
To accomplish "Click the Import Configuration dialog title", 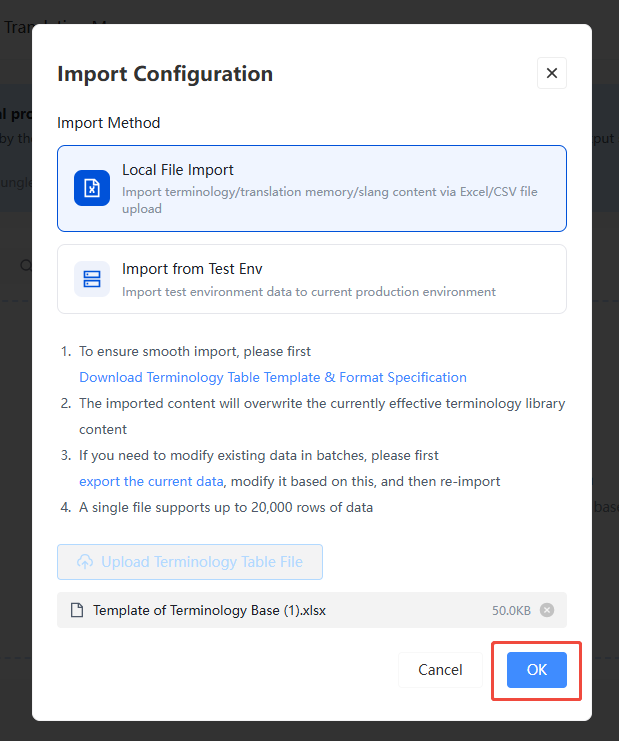I will click(165, 74).
